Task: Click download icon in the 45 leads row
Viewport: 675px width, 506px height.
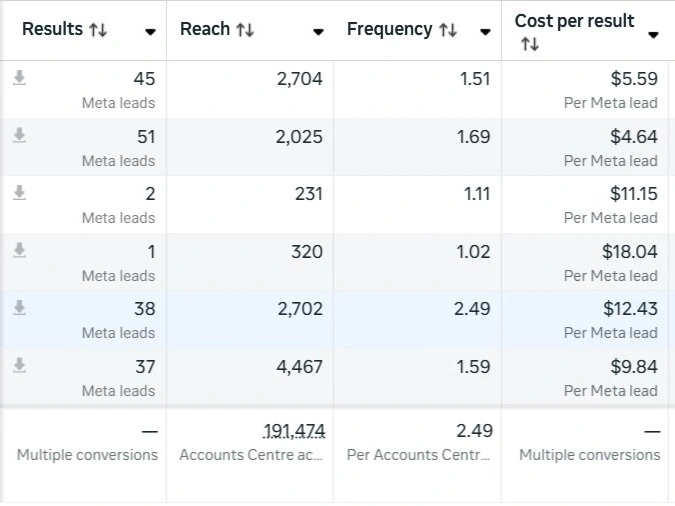Action: coord(19,78)
